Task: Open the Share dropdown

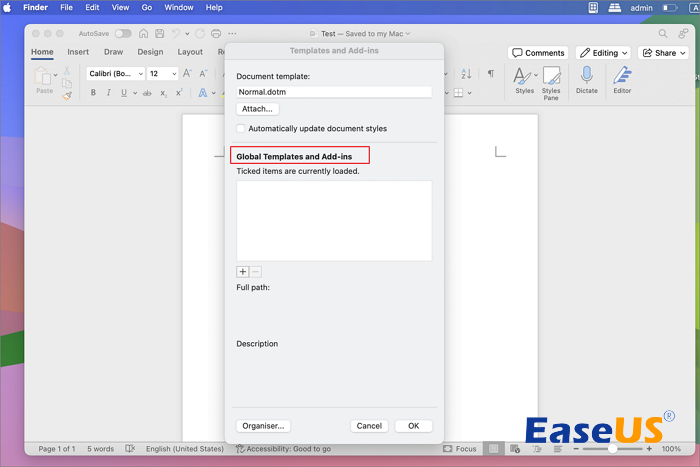Action: click(x=663, y=53)
